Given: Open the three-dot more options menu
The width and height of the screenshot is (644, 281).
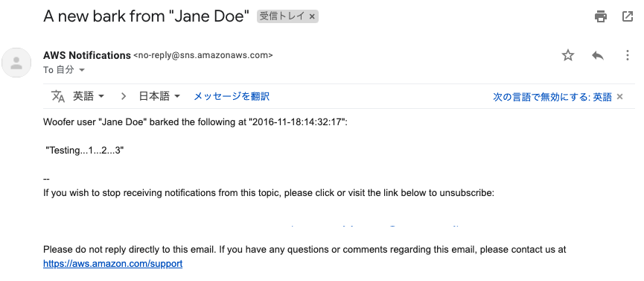Looking at the screenshot, I should pos(627,55).
